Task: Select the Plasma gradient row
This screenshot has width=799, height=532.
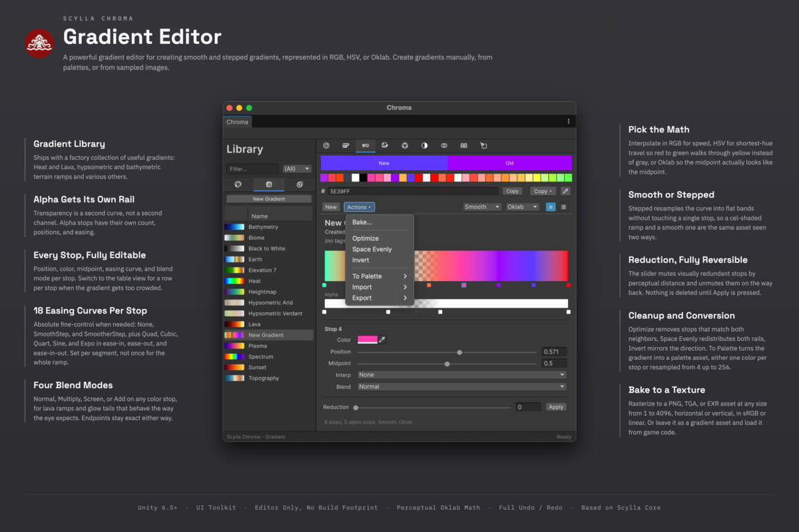Action: pyautogui.click(x=268, y=346)
